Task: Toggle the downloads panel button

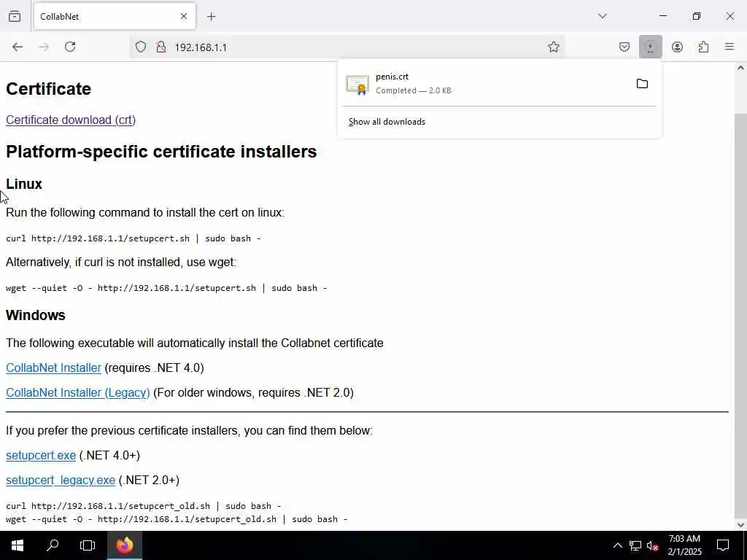Action: click(x=650, y=47)
